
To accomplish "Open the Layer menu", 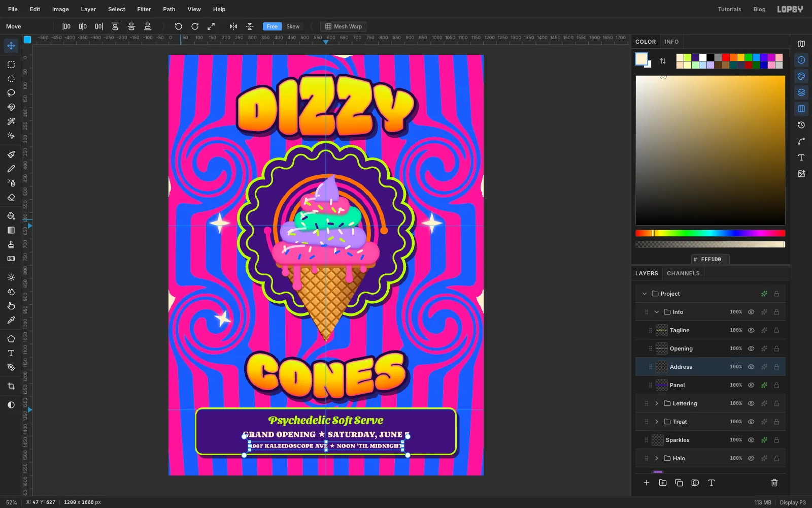I will (x=88, y=9).
